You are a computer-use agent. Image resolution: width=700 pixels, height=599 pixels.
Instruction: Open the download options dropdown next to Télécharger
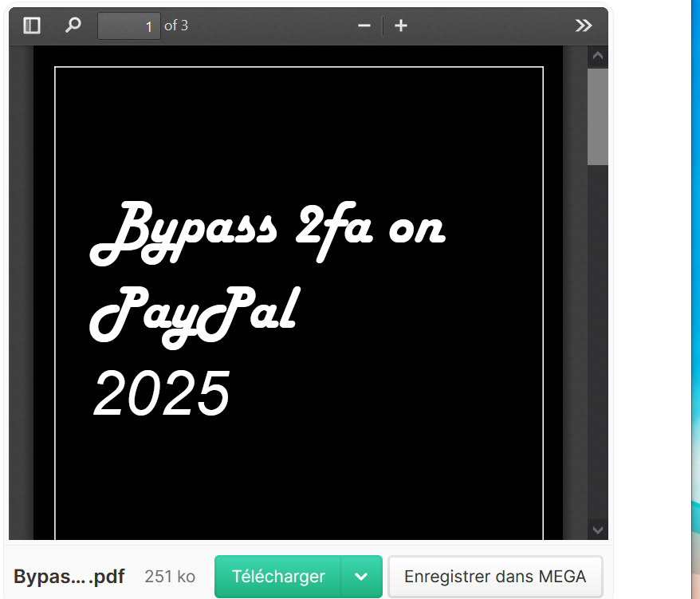click(x=360, y=576)
